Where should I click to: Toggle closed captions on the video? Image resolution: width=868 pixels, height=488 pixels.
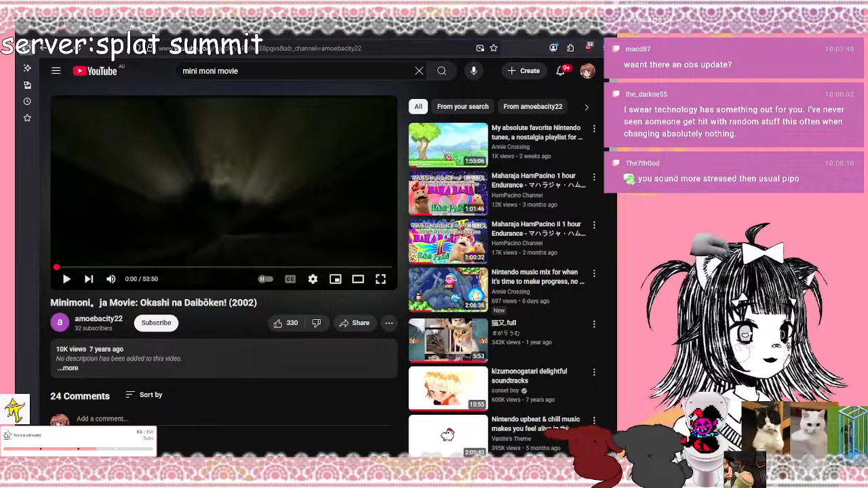pos(290,279)
